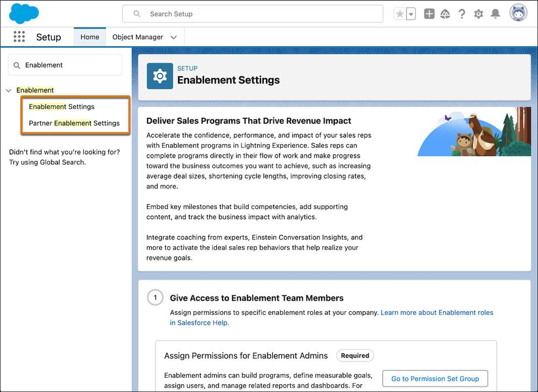Select the Enablement tree heading
The image size is (538, 392).
pos(35,90)
